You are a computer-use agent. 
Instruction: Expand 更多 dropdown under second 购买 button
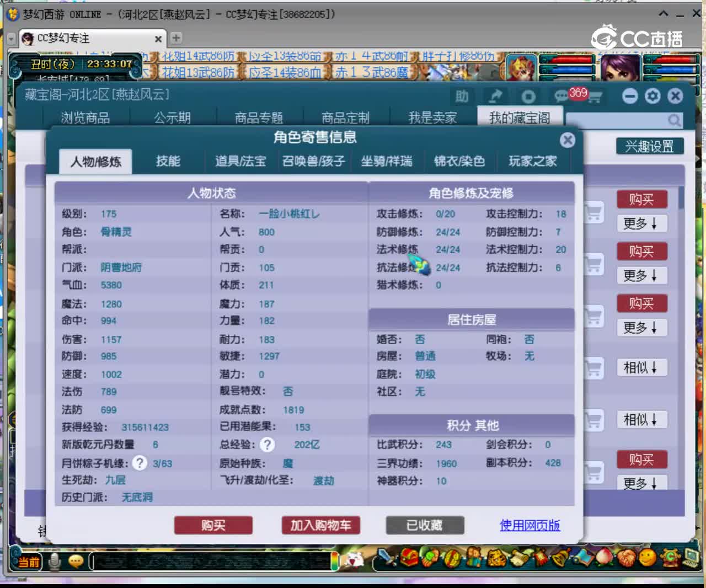[x=641, y=275]
